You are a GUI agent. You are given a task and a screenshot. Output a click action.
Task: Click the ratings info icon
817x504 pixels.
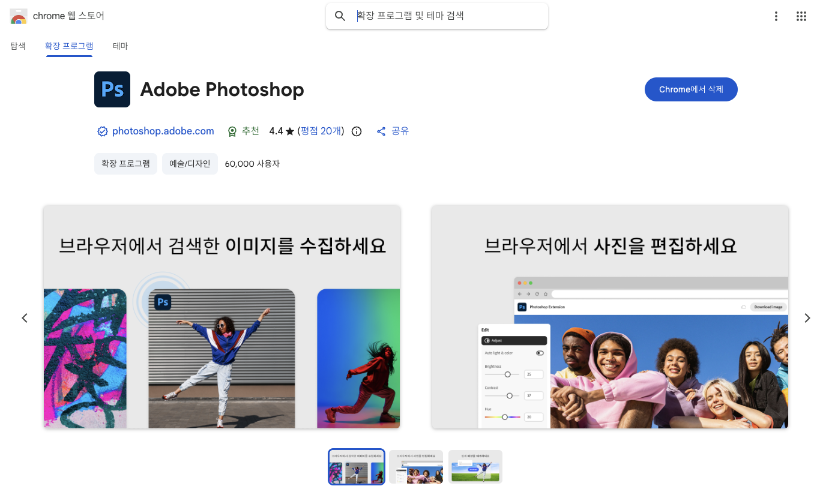pos(357,131)
